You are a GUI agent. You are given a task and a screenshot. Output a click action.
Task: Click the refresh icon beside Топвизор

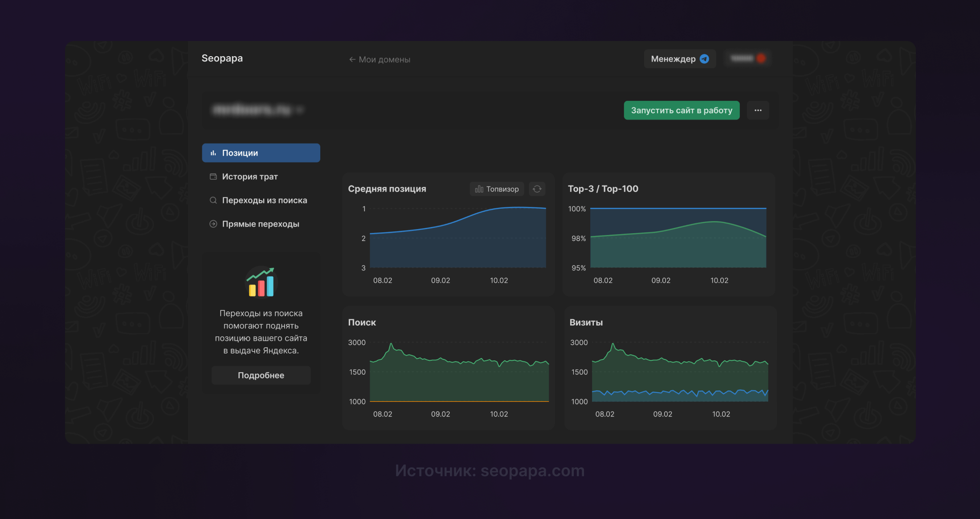tap(537, 189)
